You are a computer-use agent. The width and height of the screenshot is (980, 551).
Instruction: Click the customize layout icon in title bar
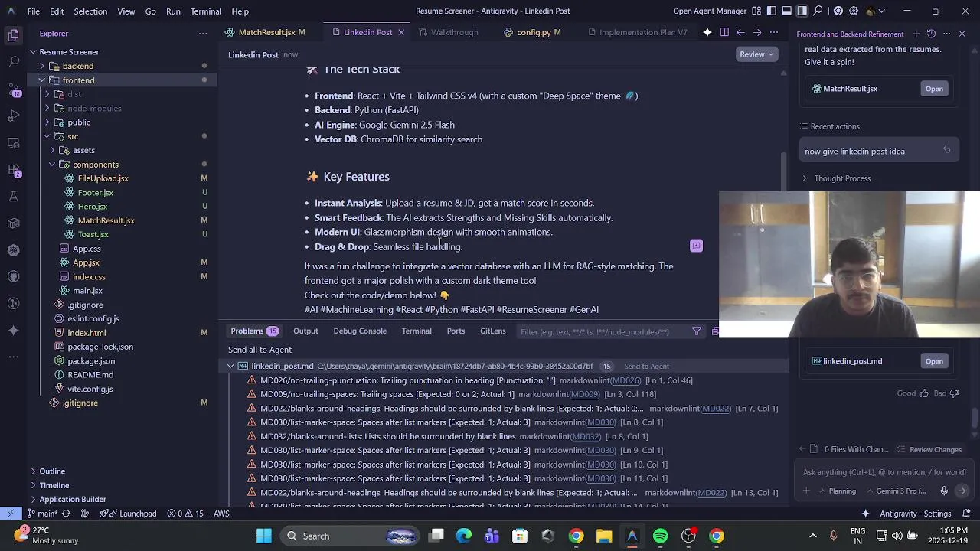(756, 11)
